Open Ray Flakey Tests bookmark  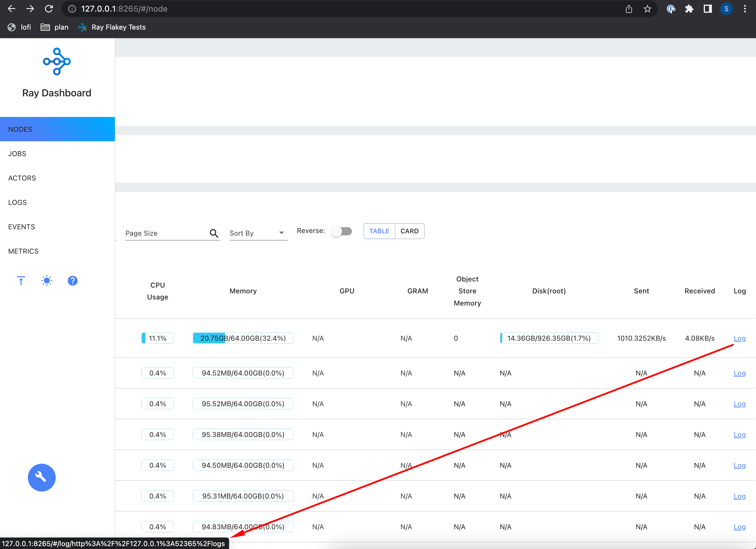point(112,27)
